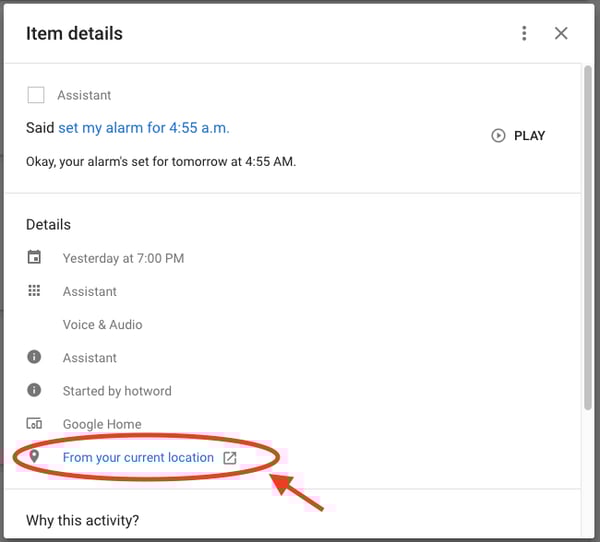Open the three-dot more options menu
This screenshot has width=600, height=542.
click(524, 33)
